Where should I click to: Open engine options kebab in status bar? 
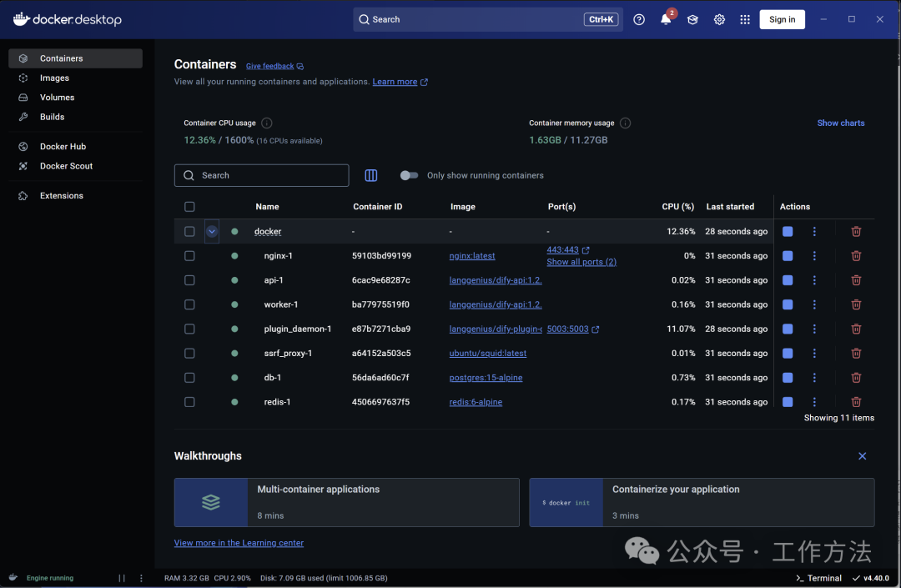(x=141, y=578)
